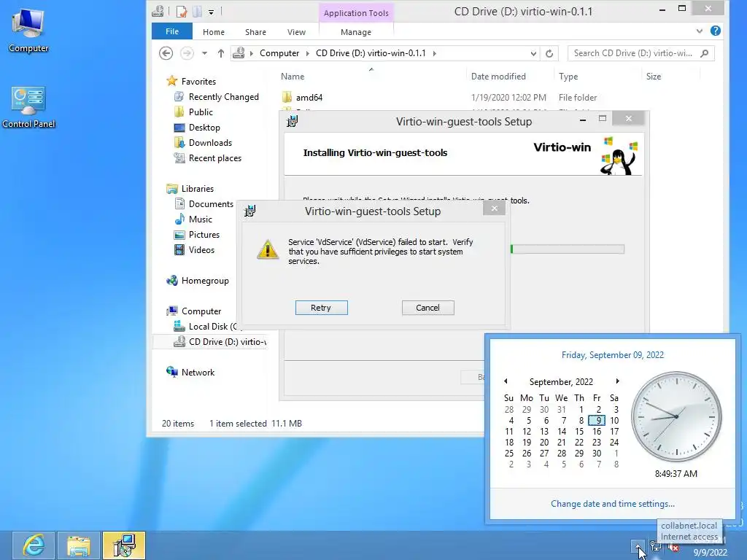Open the Share ribbon tab
This screenshot has height=560, width=747.
click(255, 32)
